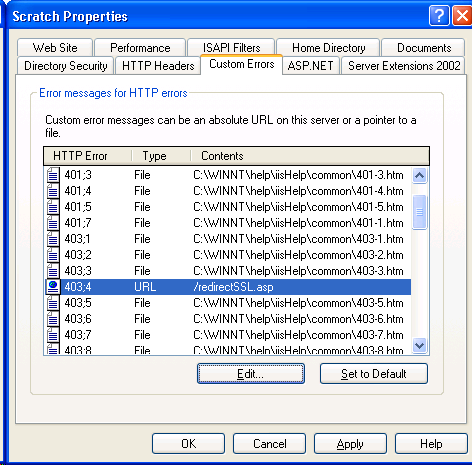Select the 403;6 error row text
Image resolution: width=472 pixels, height=465 pixels.
click(78, 319)
